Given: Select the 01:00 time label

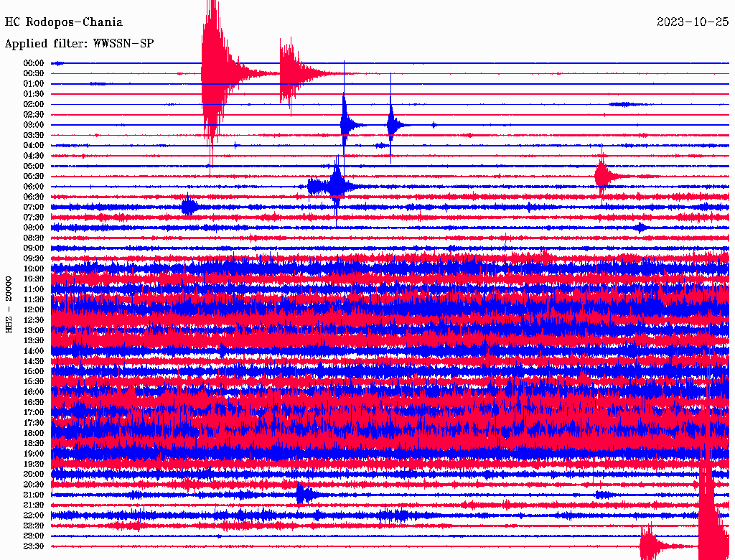Looking at the screenshot, I should click(34, 84).
